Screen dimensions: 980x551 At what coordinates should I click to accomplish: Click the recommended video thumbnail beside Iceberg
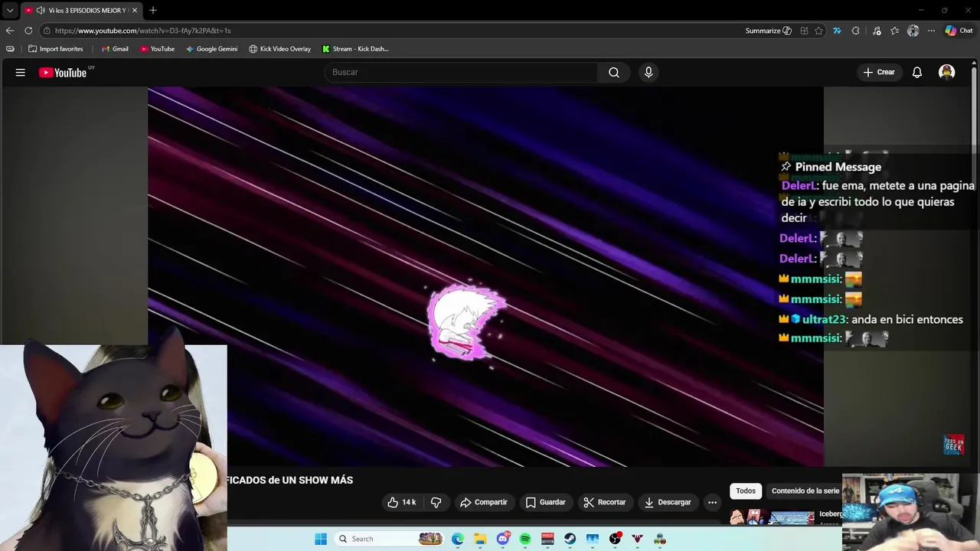pos(771,518)
